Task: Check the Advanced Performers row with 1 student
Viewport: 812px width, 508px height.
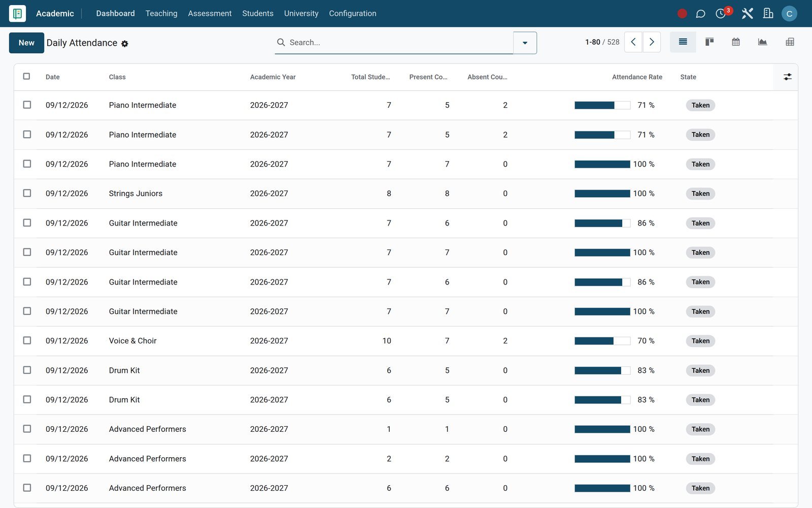Action: [27, 429]
